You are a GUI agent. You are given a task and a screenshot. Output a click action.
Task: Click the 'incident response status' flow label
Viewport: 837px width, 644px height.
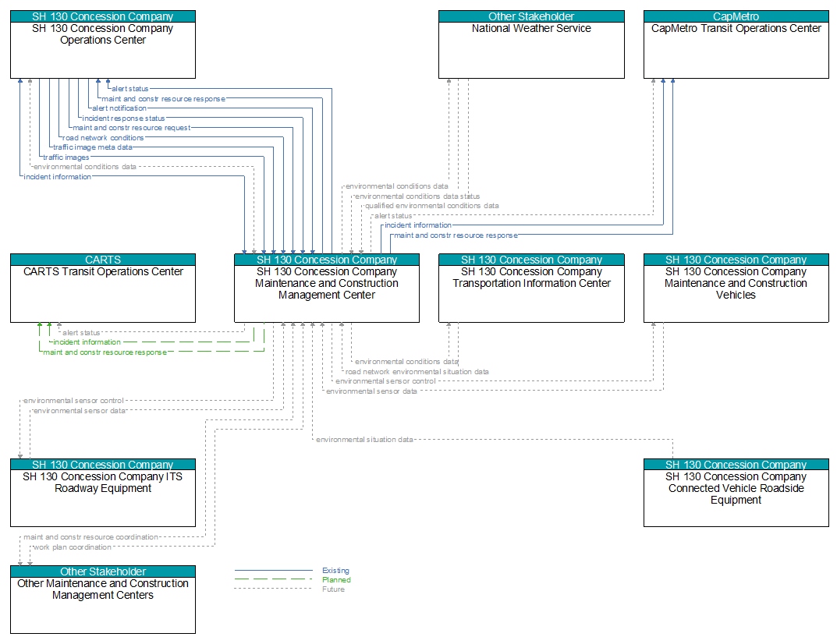[123, 119]
